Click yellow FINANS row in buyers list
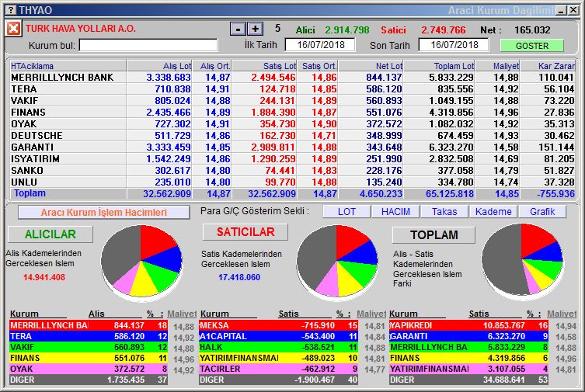 pyautogui.click(x=89, y=358)
